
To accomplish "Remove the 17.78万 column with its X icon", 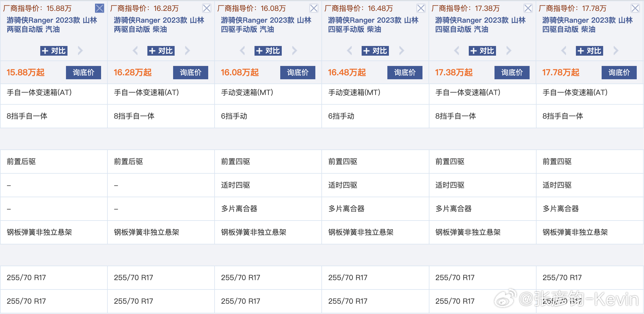I will click(635, 8).
